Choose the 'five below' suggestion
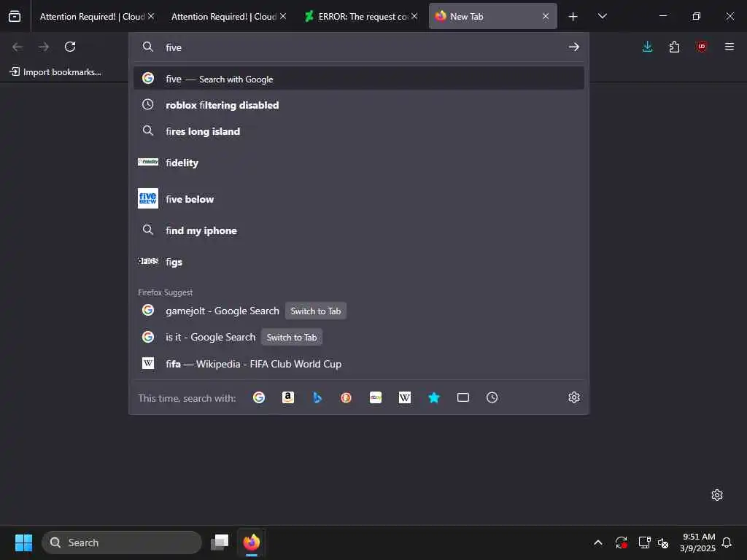The image size is (747, 560). coord(359,199)
